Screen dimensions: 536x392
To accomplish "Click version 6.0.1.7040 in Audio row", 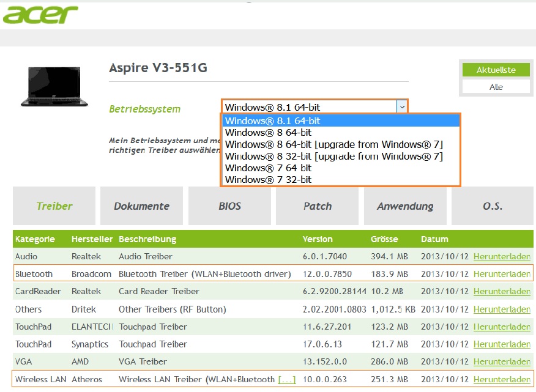I will (325, 256).
